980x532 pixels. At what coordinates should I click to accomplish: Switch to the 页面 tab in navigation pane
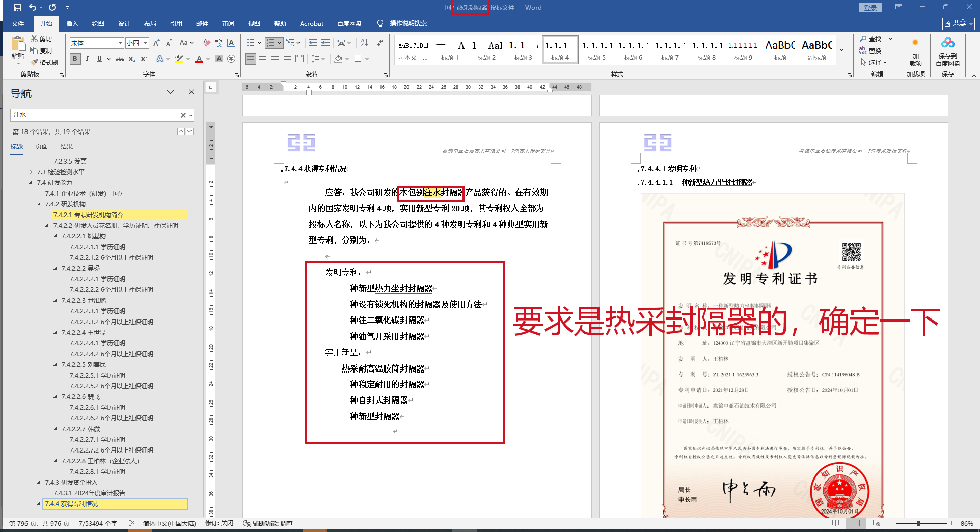tap(42, 147)
